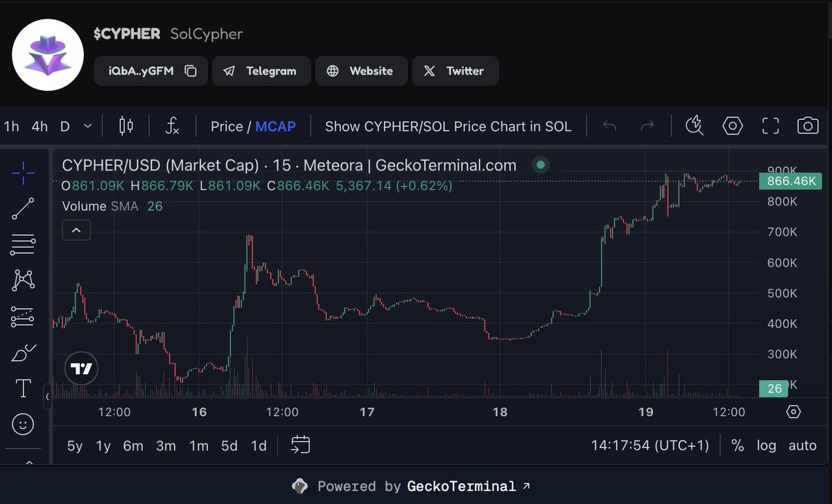Select the trend line drawing tool
The width and height of the screenshot is (832, 504).
click(x=24, y=209)
